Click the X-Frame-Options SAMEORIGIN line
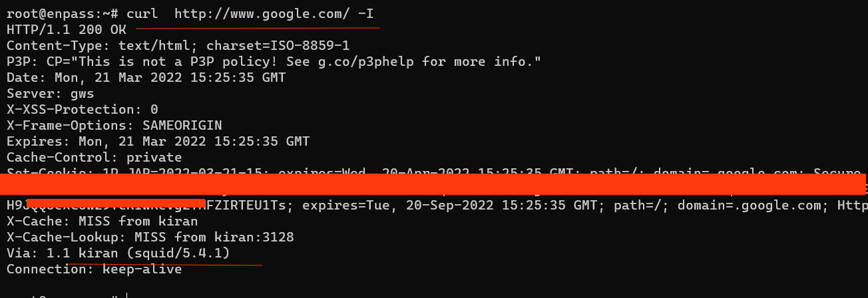This screenshot has width=868, height=298. [114, 125]
